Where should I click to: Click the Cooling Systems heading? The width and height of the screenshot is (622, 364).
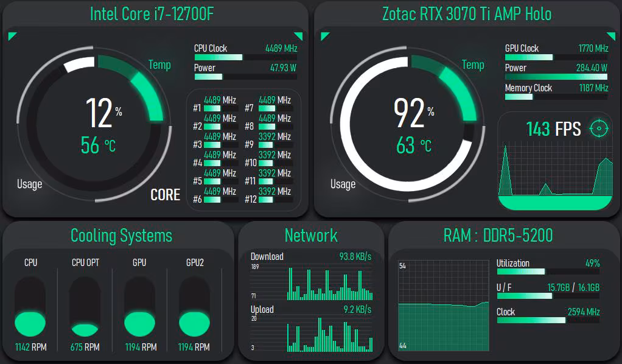pos(121,236)
